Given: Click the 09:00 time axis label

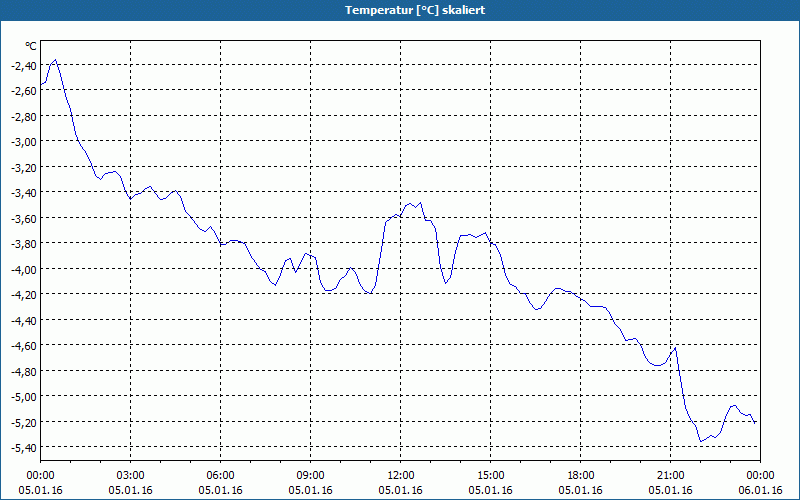Looking at the screenshot, I should click(310, 476).
